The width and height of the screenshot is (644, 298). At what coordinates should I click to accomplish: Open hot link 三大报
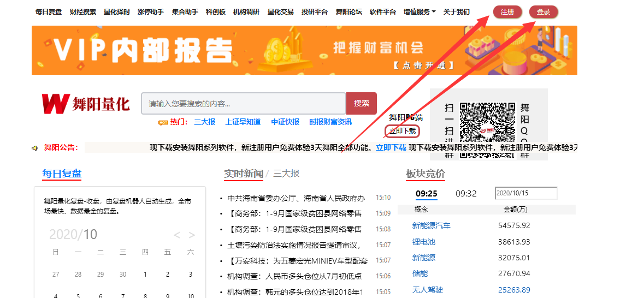[x=204, y=122]
